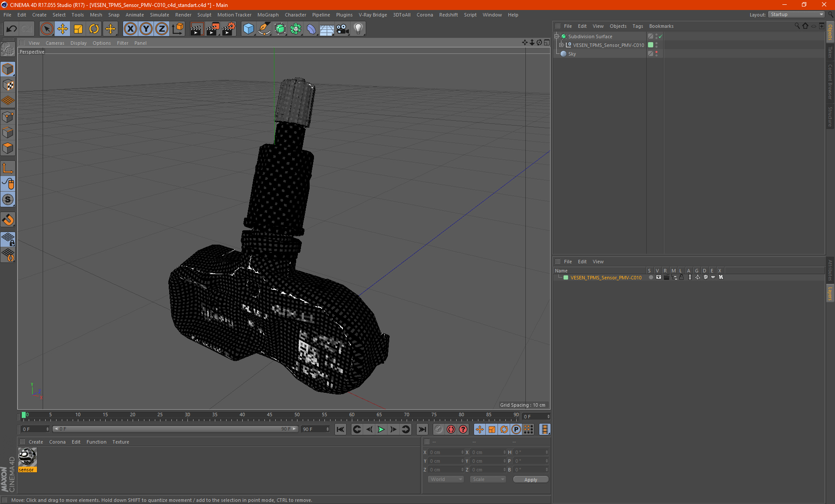Viewport: 835px width, 504px height.
Task: Click the timeline preview range slider
Action: pyautogui.click(x=175, y=429)
